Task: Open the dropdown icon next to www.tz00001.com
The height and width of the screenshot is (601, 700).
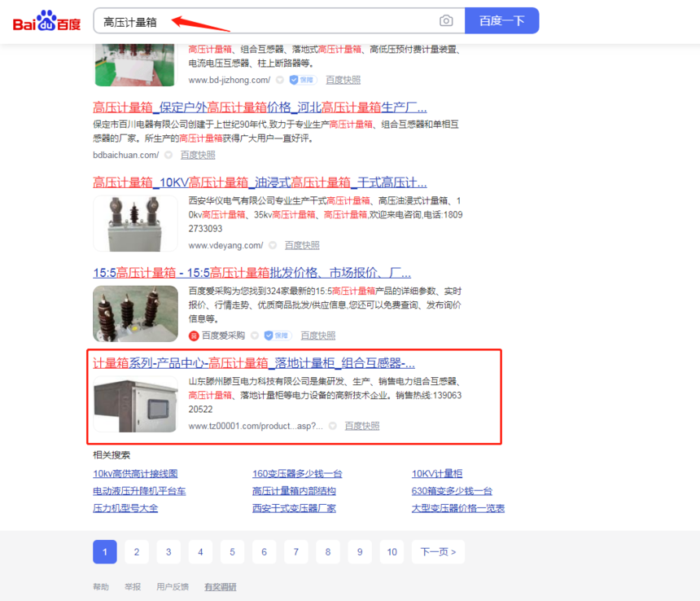Action: (x=333, y=426)
